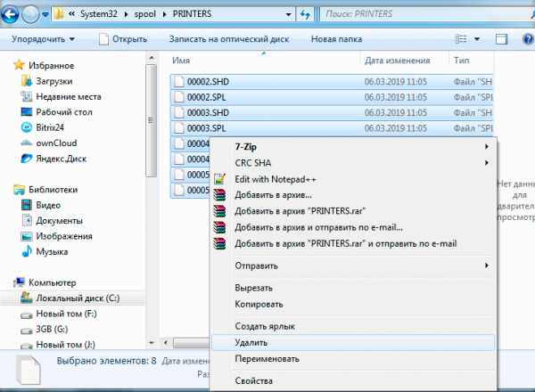This screenshot has width=535, height=392.
Task: Choose Удалить from context menu
Action: pos(353,343)
